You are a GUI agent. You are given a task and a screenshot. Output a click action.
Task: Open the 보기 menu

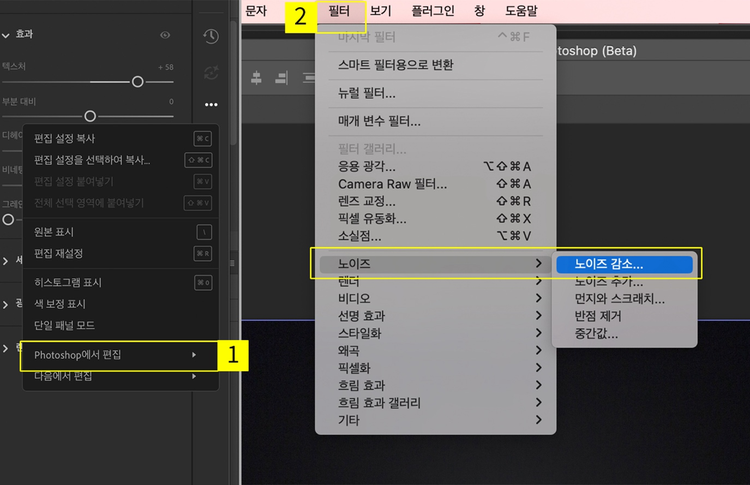pyautogui.click(x=381, y=11)
